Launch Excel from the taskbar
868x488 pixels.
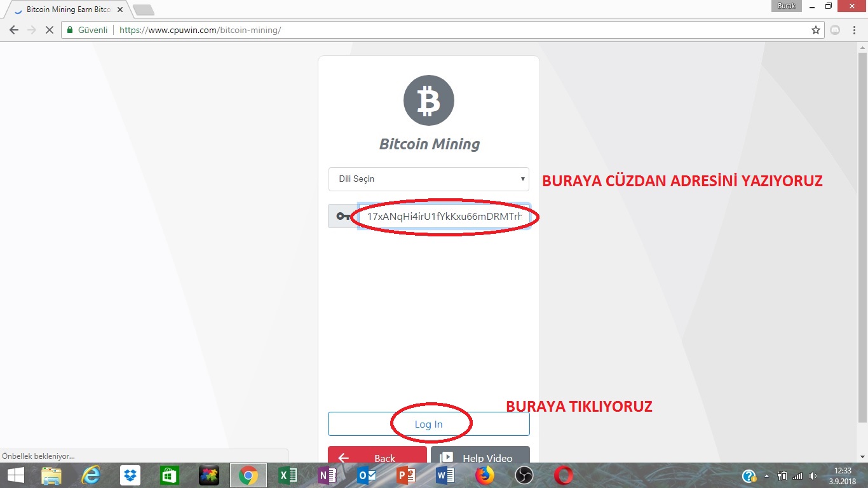(x=288, y=475)
